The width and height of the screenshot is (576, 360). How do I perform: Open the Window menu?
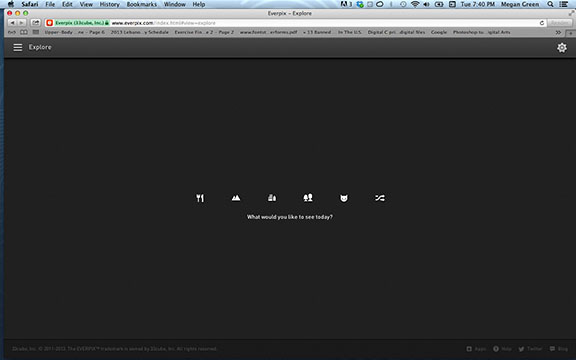click(174, 4)
